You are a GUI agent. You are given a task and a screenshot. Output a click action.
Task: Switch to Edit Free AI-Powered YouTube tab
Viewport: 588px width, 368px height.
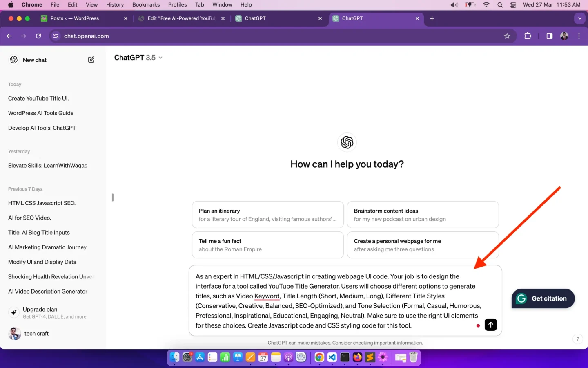pyautogui.click(x=181, y=18)
